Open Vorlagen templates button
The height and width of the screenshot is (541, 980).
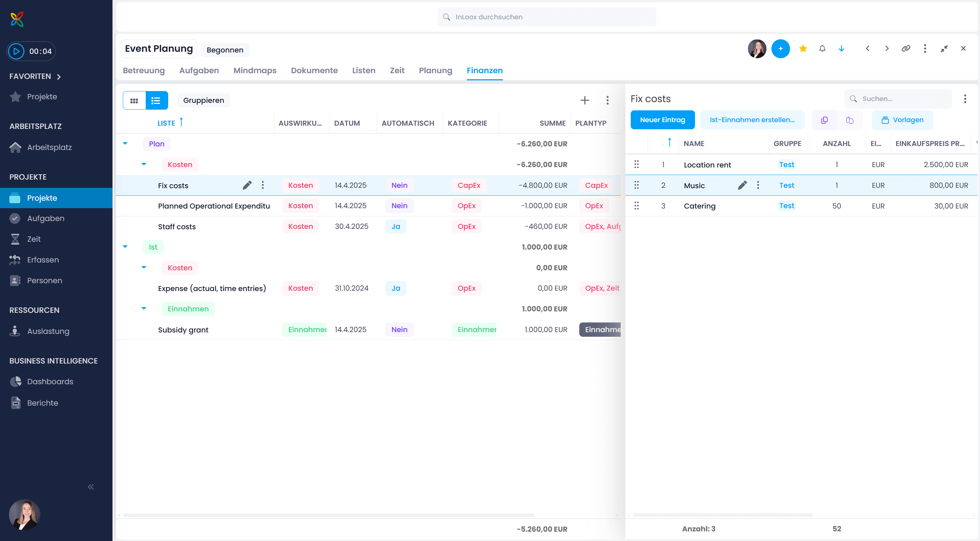point(902,120)
